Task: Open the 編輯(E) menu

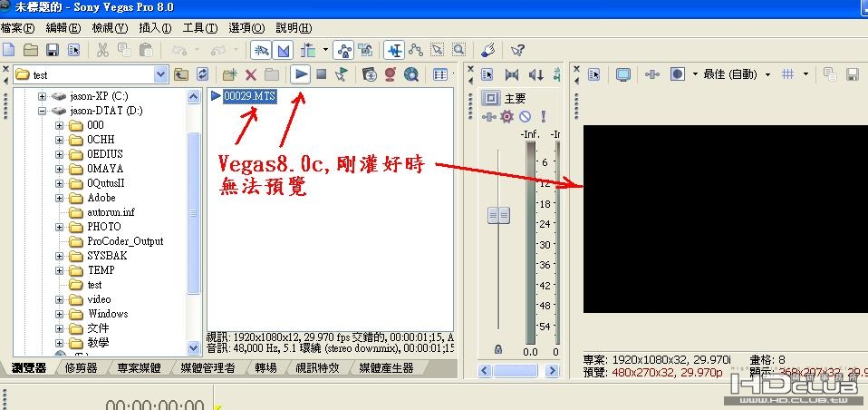Action: [63, 28]
